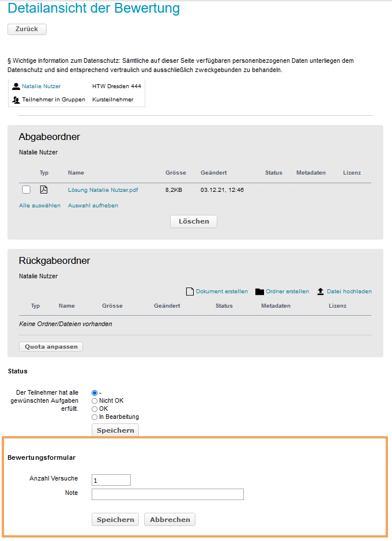Screen dimensions: 392x541
Task: Click the group icon beside Teilnehmer in Gruppen
Action: [x=16, y=100]
